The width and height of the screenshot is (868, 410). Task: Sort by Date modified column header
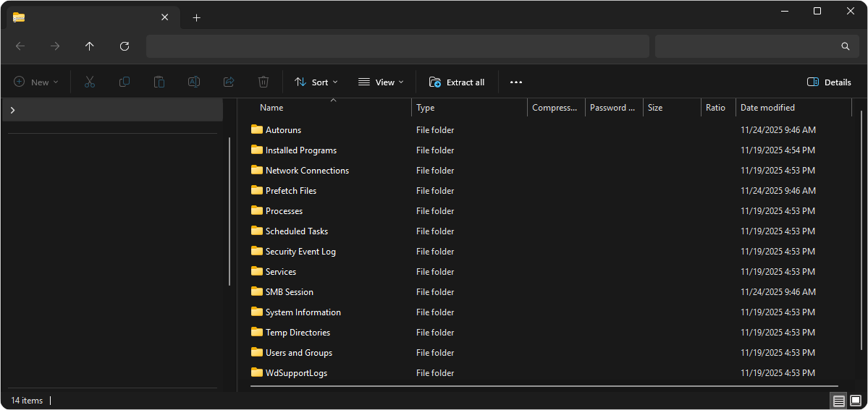[767, 108]
